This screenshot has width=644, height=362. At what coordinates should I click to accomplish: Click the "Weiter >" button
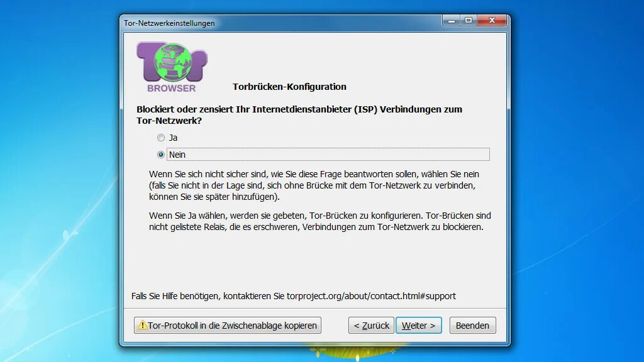pos(418,326)
